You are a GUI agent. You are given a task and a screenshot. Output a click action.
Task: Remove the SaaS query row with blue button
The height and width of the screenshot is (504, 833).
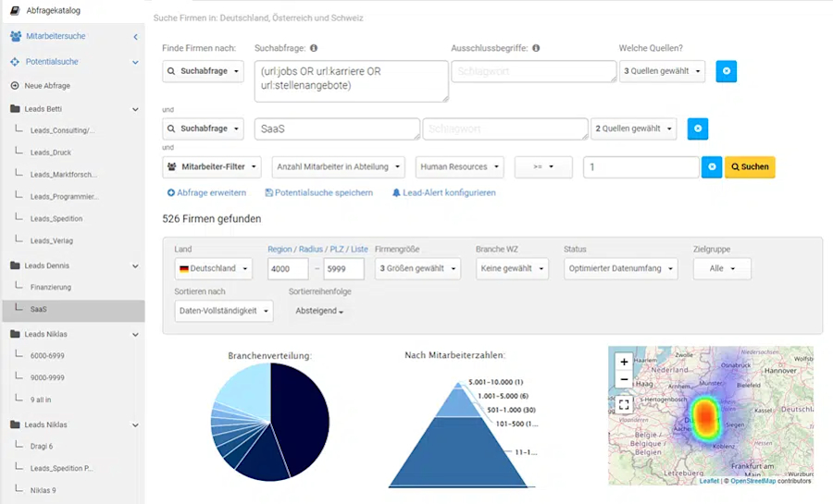tap(698, 129)
